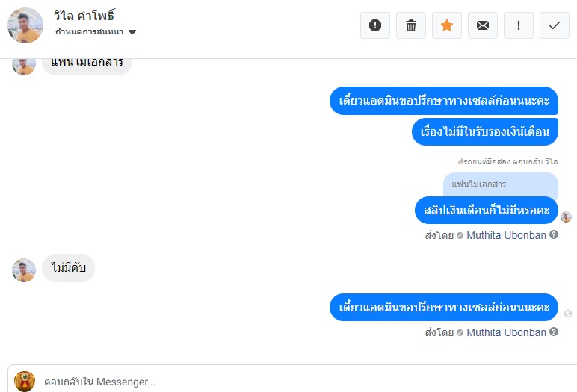Open the กำหนดการสนทนา label menu
This screenshot has height=392, width=577.
pos(90,31)
